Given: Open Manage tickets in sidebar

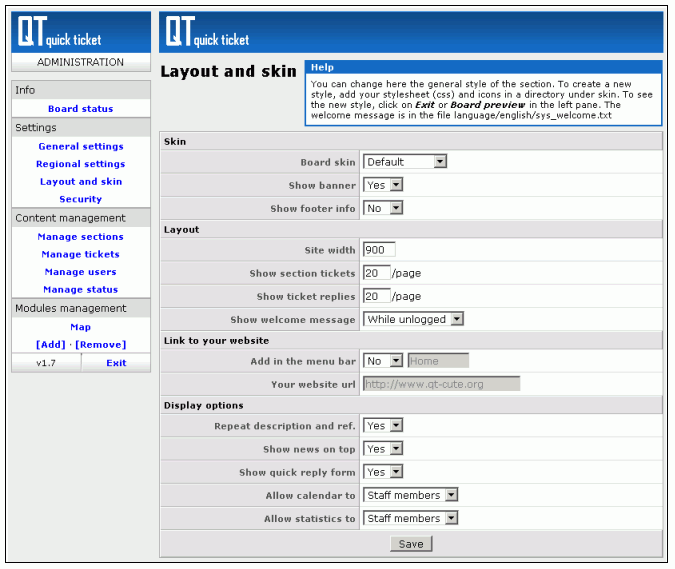Looking at the screenshot, I should 80,255.
